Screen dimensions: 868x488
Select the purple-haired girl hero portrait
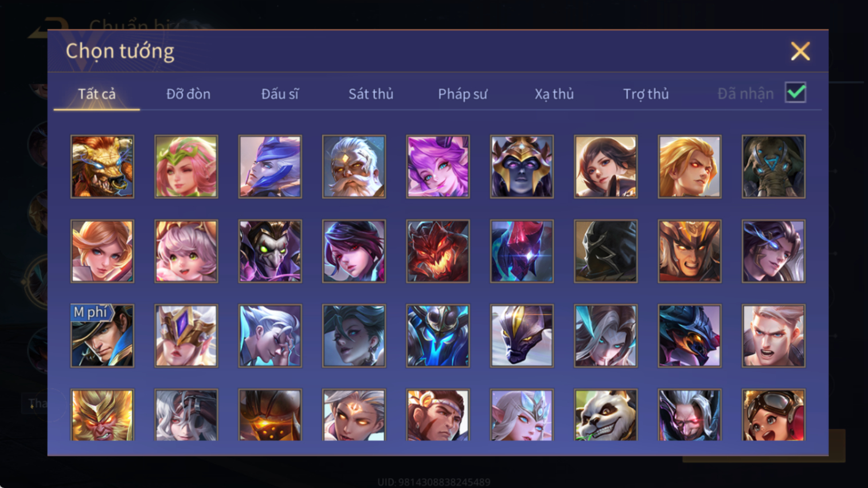(438, 167)
